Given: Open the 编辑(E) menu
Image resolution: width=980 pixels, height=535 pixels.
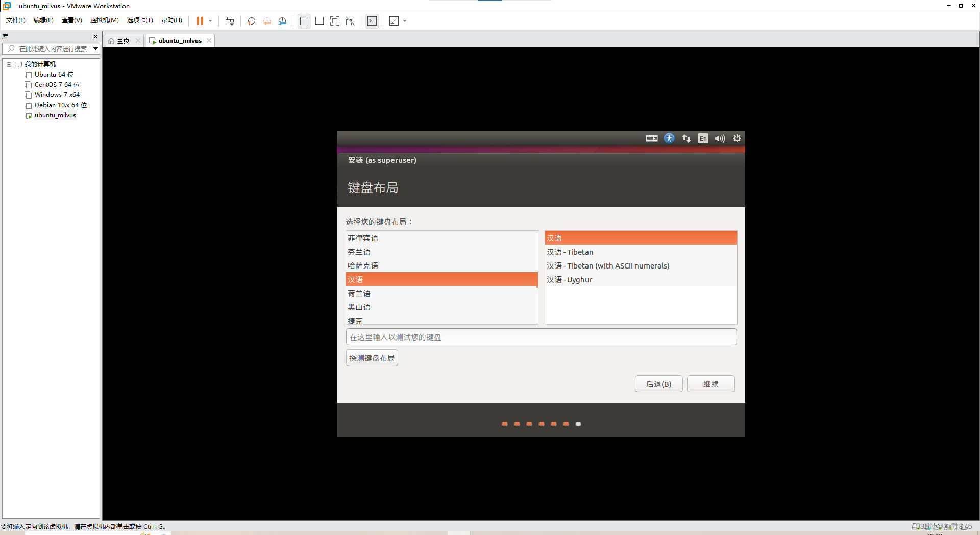Looking at the screenshot, I should (43, 20).
